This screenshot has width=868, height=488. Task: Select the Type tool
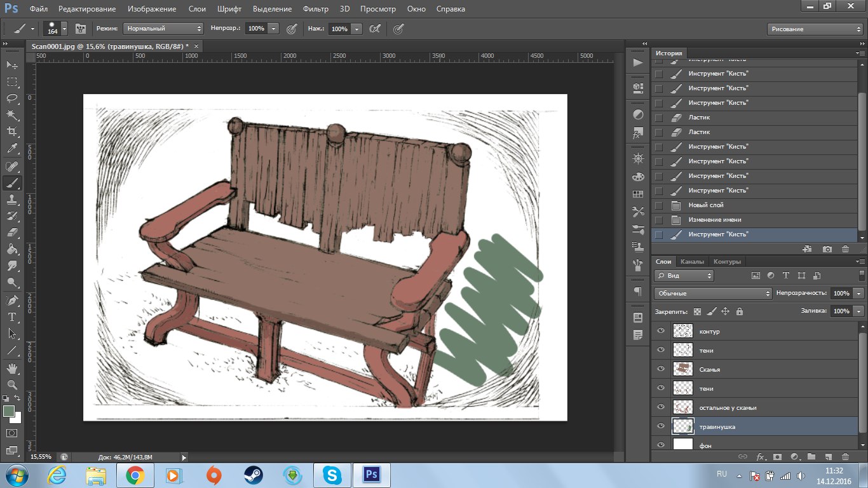[11, 316]
